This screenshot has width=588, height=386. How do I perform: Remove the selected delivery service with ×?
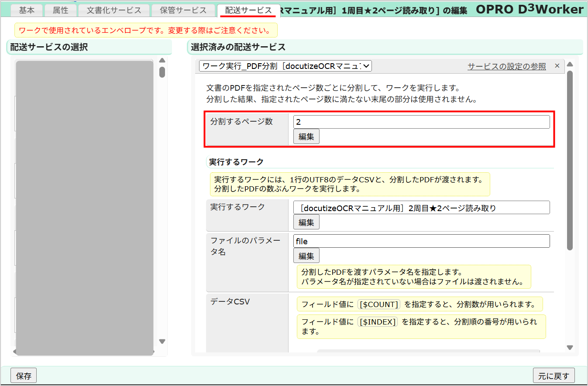[557, 66]
